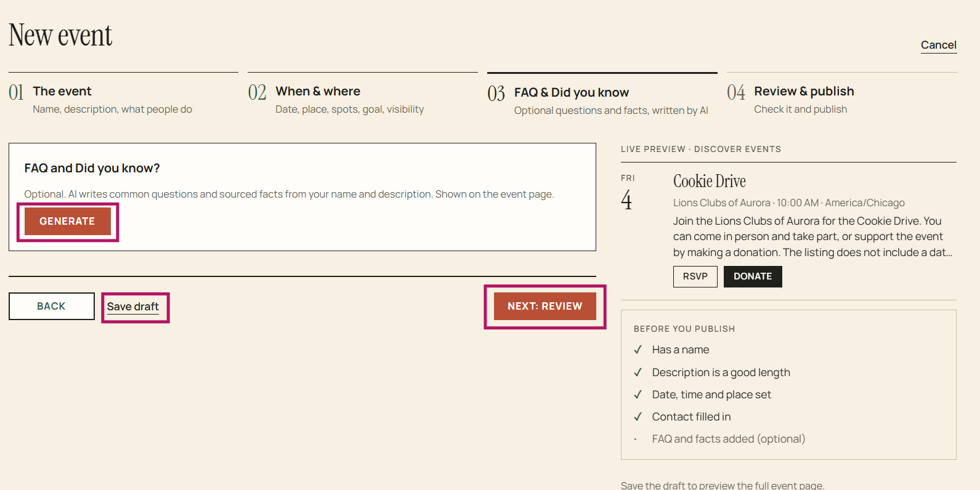Save the event as draft
The image size is (980, 490).
click(133, 307)
